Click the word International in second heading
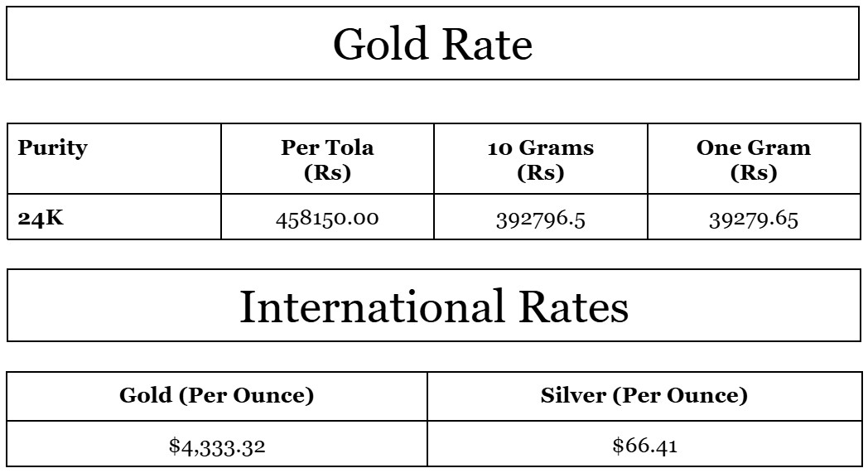Viewport: 868px width, 473px height. (x=370, y=306)
